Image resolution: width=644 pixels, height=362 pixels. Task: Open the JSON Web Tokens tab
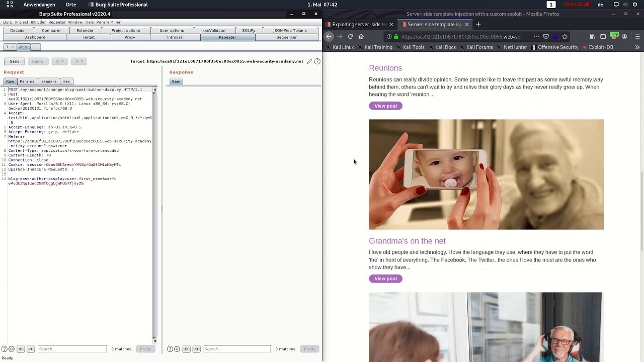tap(290, 31)
